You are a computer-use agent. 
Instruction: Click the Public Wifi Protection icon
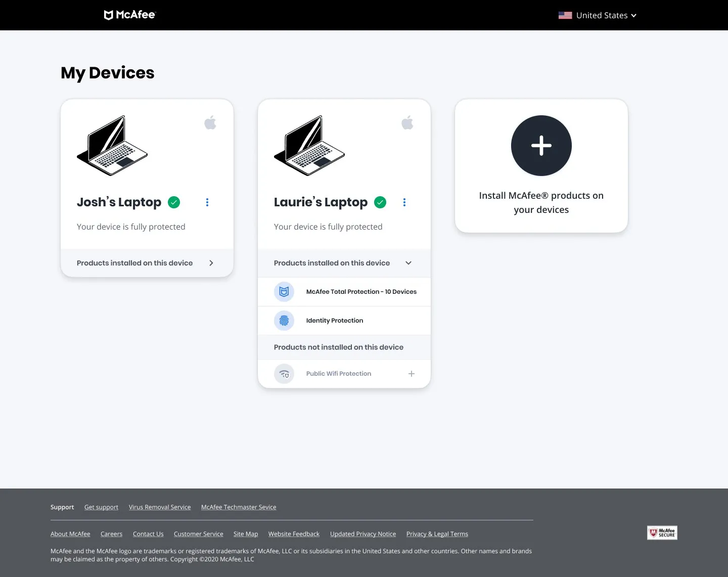pos(284,374)
